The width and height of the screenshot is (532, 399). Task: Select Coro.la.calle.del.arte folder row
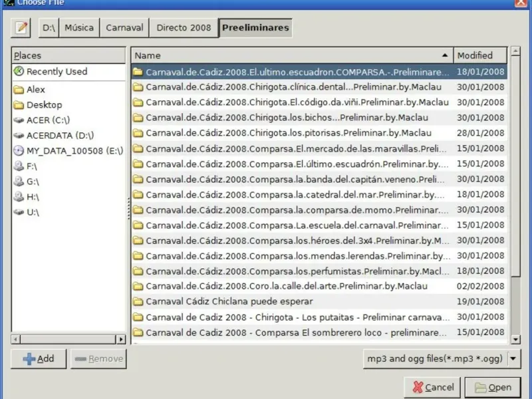pyautogui.click(x=319, y=287)
